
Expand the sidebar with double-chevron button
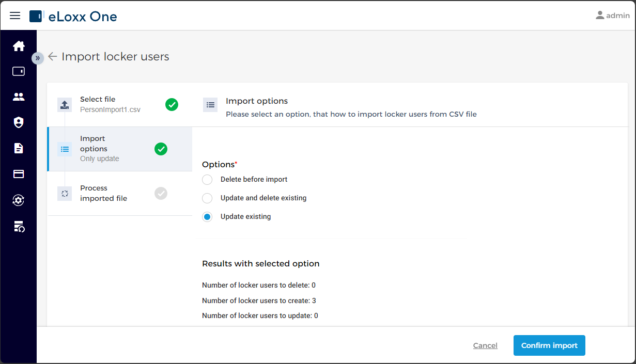coord(38,58)
